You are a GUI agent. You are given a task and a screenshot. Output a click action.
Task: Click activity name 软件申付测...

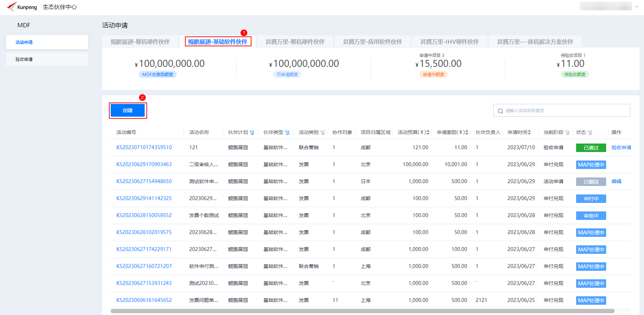[204, 266]
